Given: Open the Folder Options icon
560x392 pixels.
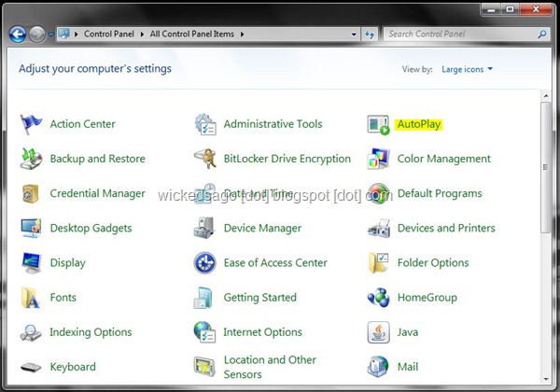Looking at the screenshot, I should tap(379, 263).
